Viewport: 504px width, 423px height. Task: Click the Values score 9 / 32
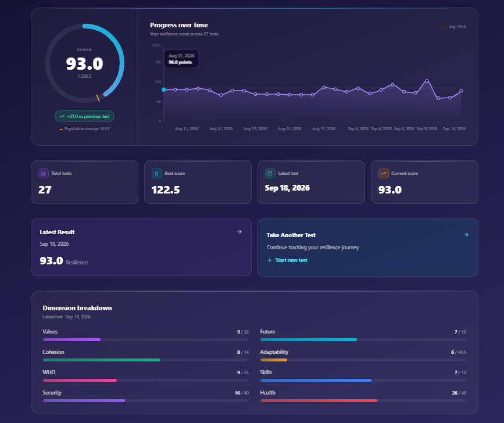pos(242,332)
